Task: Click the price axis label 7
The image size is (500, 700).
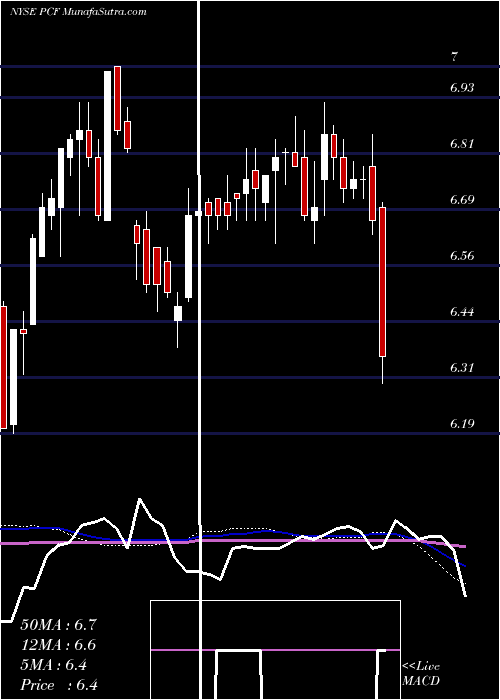Action: (454, 57)
